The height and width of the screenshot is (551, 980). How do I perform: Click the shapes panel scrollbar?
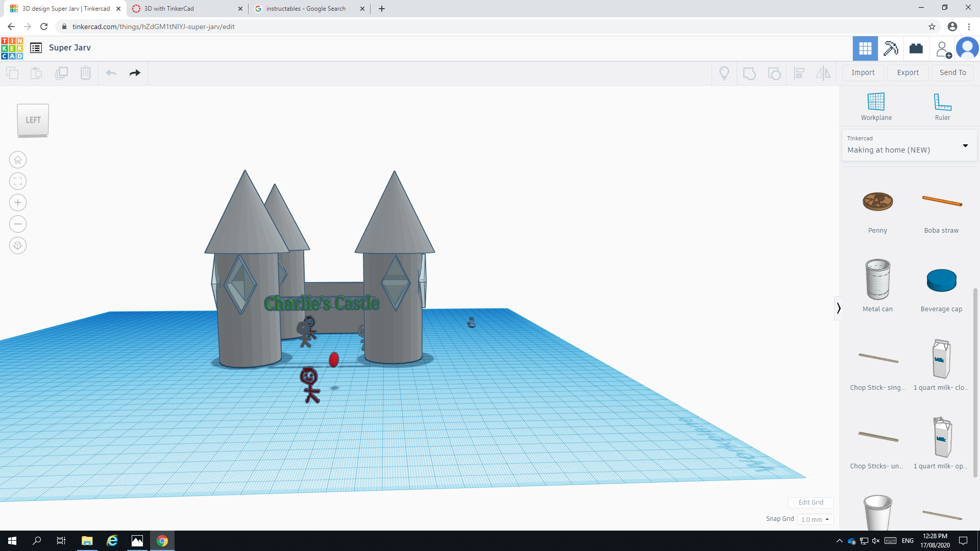[975, 383]
